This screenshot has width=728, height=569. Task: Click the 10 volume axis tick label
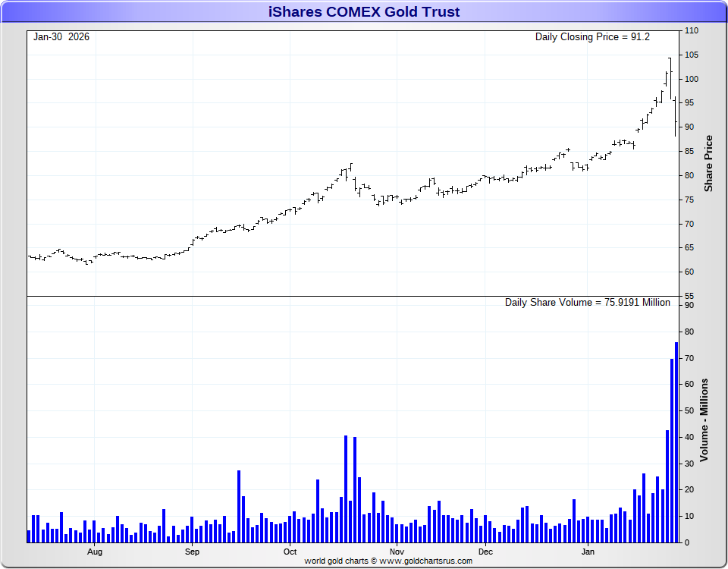689,516
